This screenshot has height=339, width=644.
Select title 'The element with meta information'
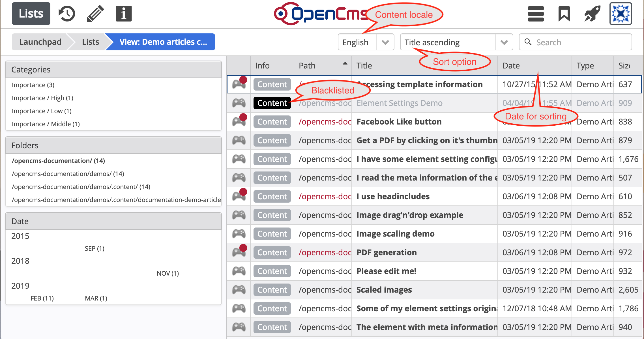pyautogui.click(x=427, y=327)
